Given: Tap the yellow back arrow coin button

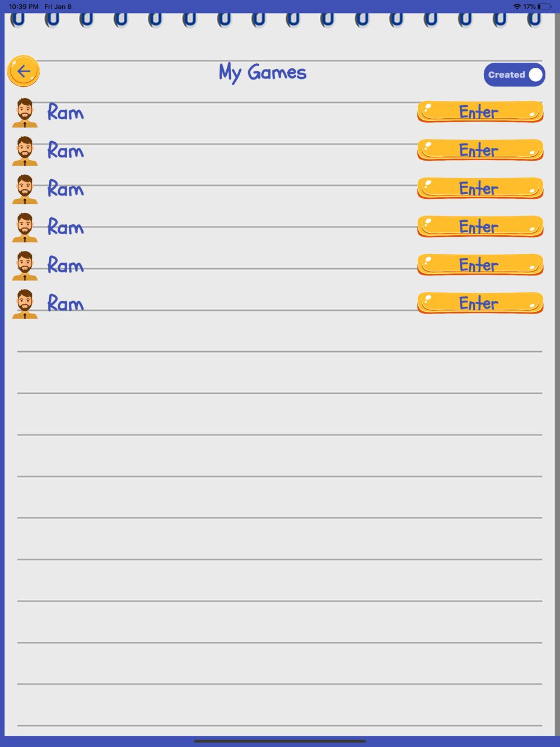Looking at the screenshot, I should (x=24, y=71).
